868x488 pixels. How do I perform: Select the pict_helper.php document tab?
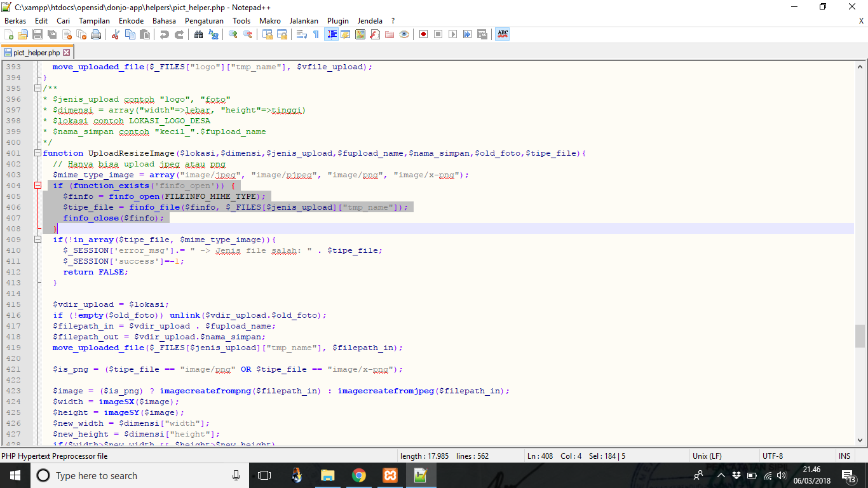click(x=35, y=53)
